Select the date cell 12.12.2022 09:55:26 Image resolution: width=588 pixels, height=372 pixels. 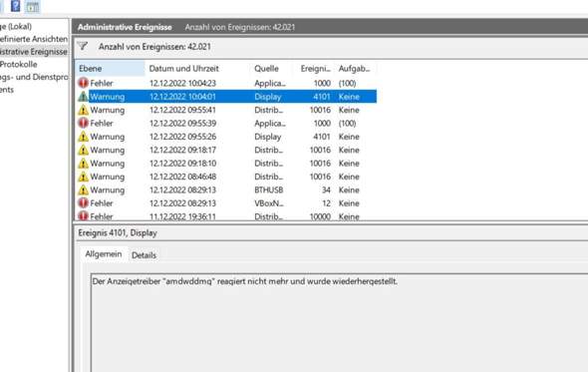[182, 137]
